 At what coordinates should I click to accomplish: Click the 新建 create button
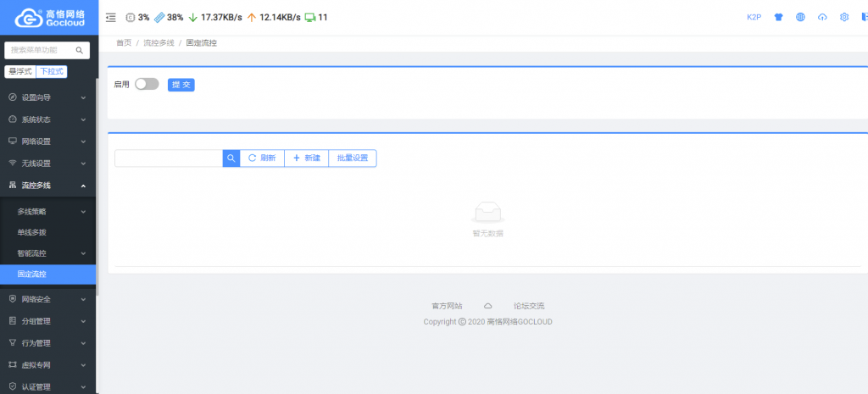[306, 158]
